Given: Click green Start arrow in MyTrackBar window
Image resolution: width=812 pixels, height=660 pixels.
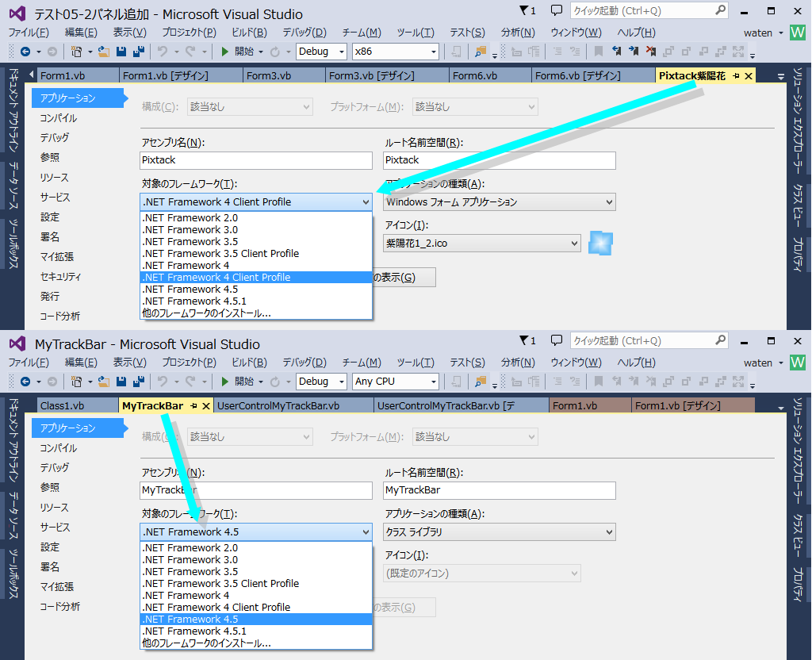Looking at the screenshot, I should [x=224, y=382].
